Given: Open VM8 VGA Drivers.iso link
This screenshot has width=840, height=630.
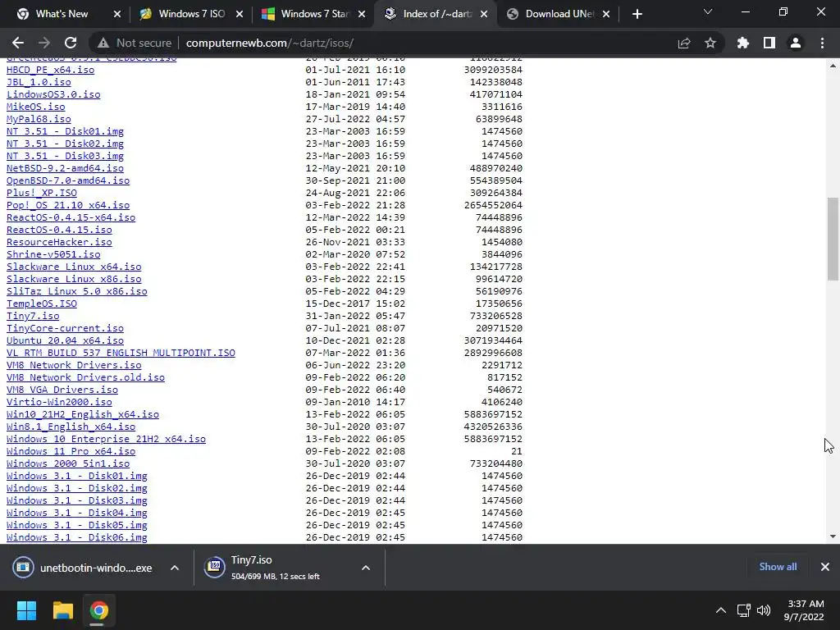Looking at the screenshot, I should click(x=62, y=390).
